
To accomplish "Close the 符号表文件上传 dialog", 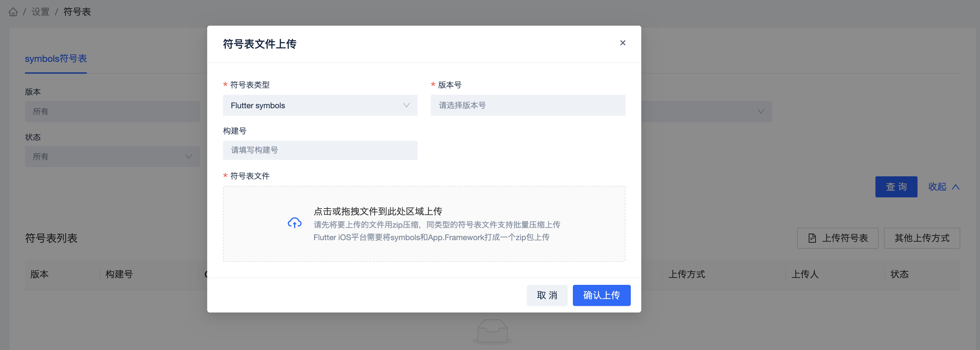I will (623, 43).
